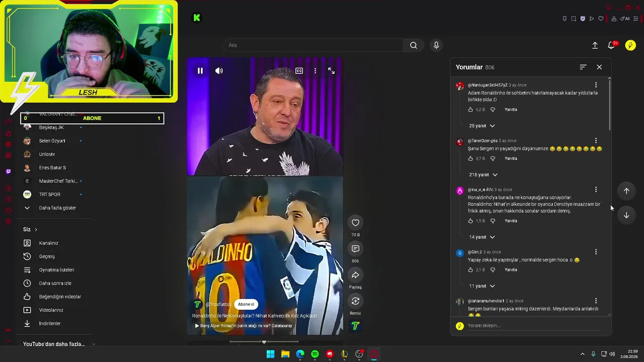Reply to @Nardugan3x9457yZ with Yanıtla

511,110
